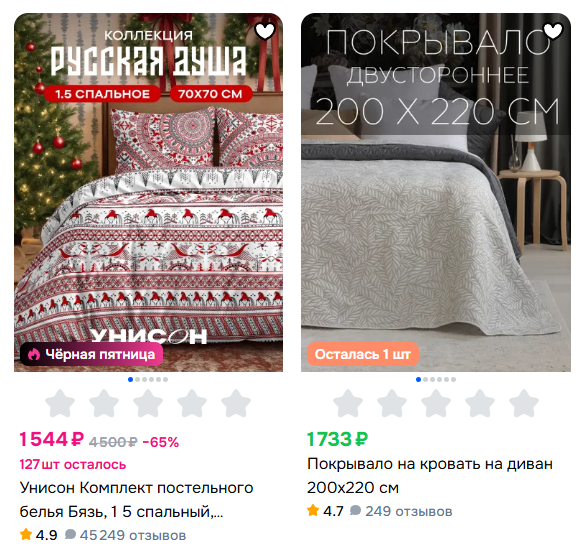The width and height of the screenshot is (584, 552).
Task: Open the Русская душа bedding product image
Action: pyautogui.click(x=149, y=192)
